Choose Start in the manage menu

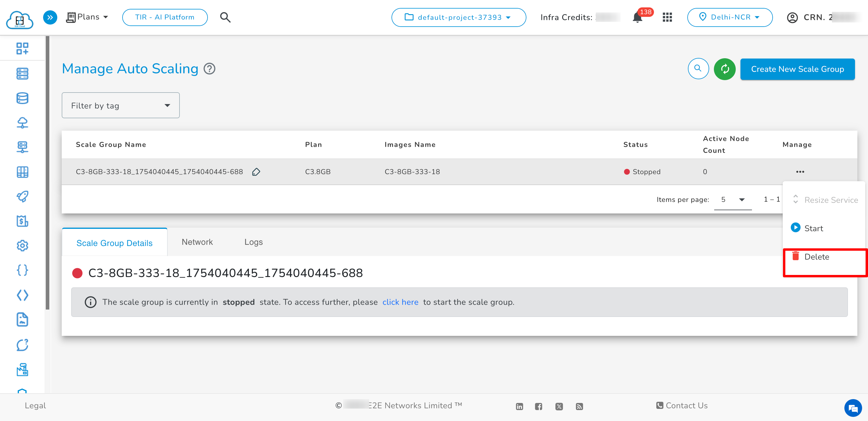point(813,229)
